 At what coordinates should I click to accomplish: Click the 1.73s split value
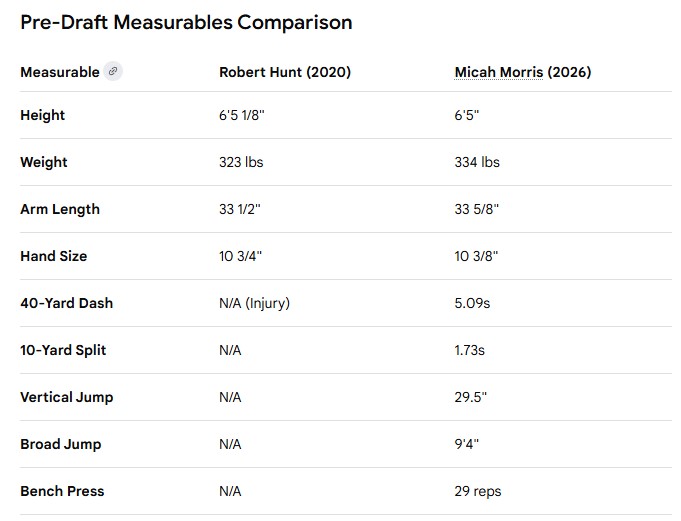pyautogui.click(x=472, y=350)
